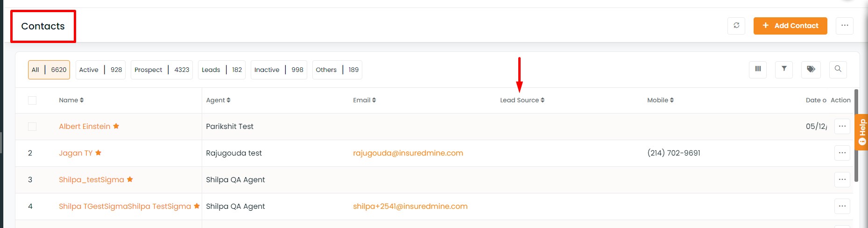The image size is (868, 228).
Task: Sort by the Name column
Action: point(71,100)
